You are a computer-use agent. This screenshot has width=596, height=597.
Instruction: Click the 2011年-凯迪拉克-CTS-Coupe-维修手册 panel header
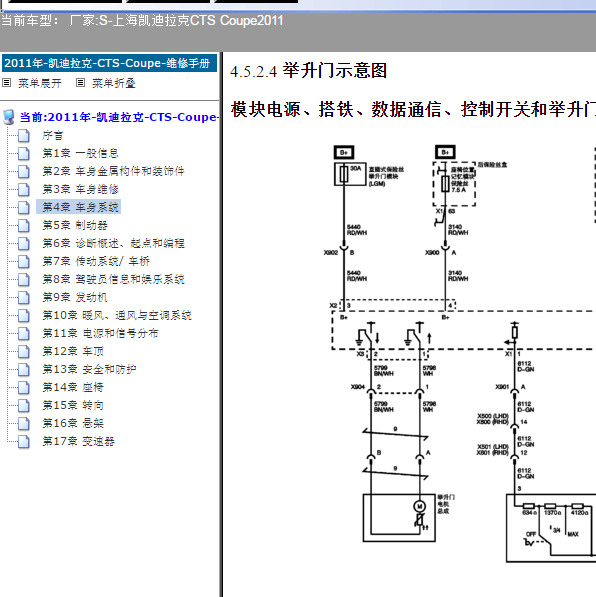click(109, 63)
